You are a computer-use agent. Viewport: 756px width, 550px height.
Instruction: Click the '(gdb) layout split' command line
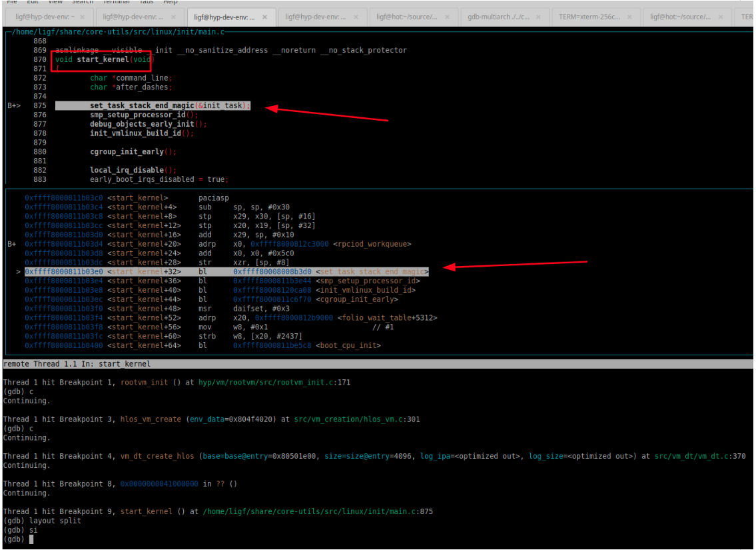(42, 521)
